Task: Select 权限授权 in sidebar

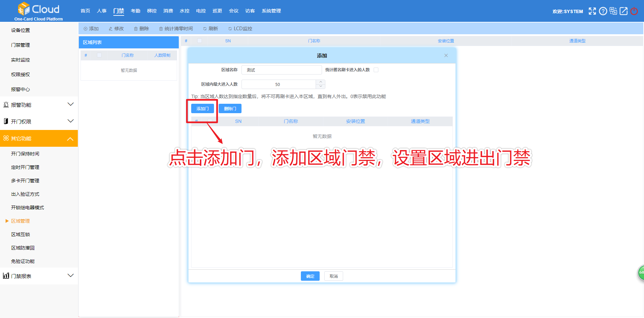Action: [20, 75]
